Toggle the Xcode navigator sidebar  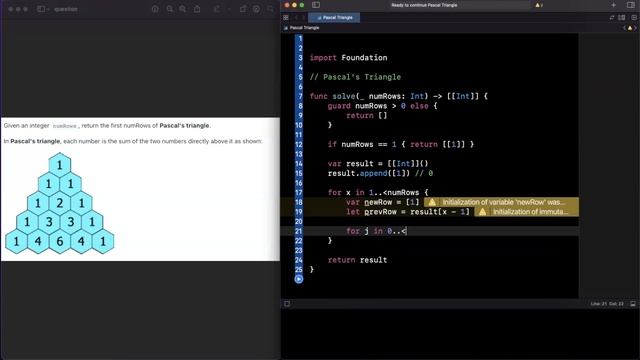coord(316,5)
